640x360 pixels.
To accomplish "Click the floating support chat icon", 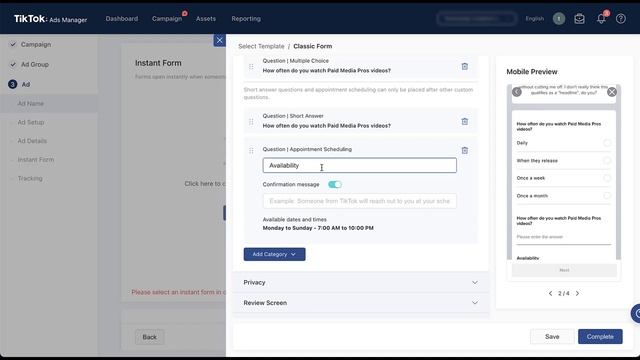I will click(x=636, y=313).
